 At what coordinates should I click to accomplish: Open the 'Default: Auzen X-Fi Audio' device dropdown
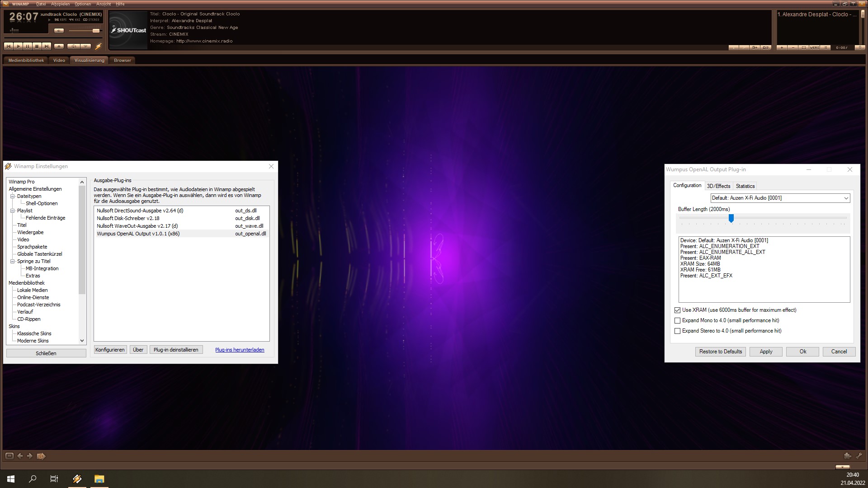[x=846, y=198]
